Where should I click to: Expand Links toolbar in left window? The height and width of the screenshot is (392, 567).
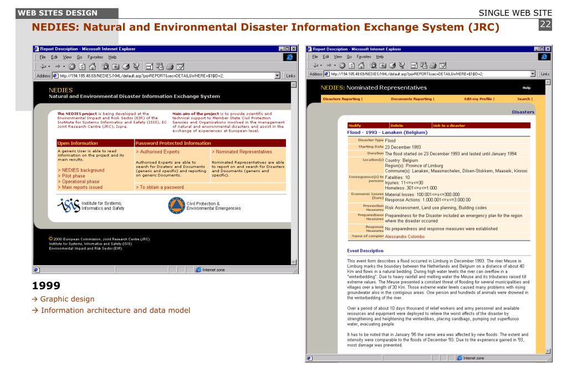click(291, 75)
